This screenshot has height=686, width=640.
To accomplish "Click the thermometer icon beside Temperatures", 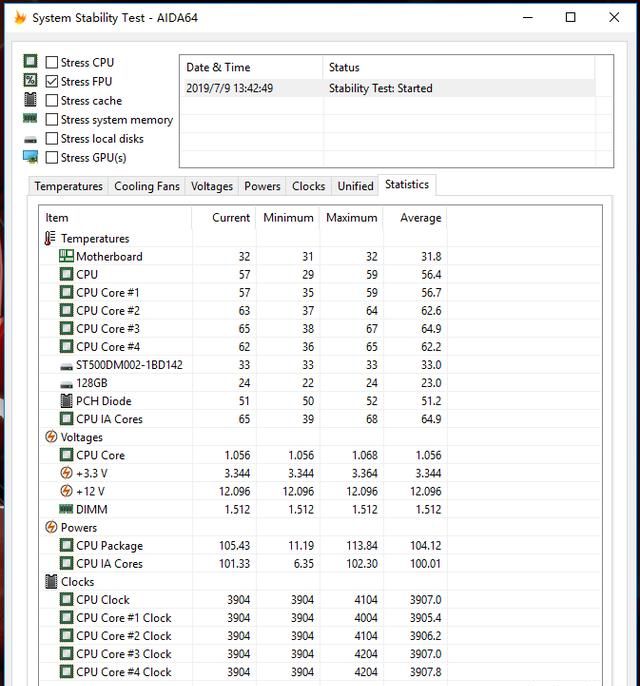I will (51, 238).
